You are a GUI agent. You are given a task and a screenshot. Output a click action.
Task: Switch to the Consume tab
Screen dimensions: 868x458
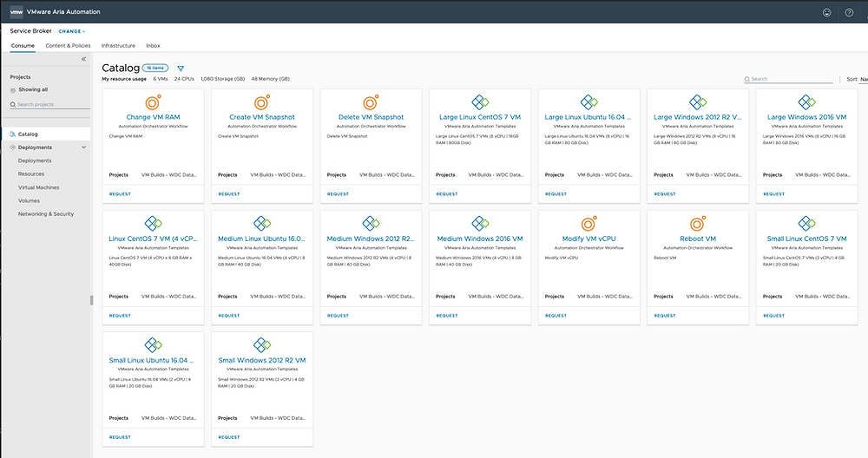(23, 46)
